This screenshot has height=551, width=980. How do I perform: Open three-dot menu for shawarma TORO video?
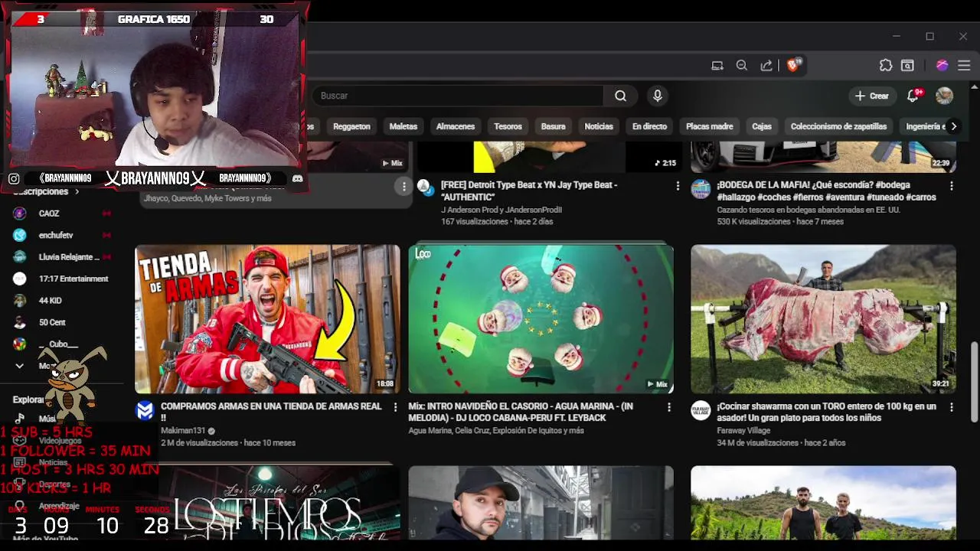click(952, 407)
